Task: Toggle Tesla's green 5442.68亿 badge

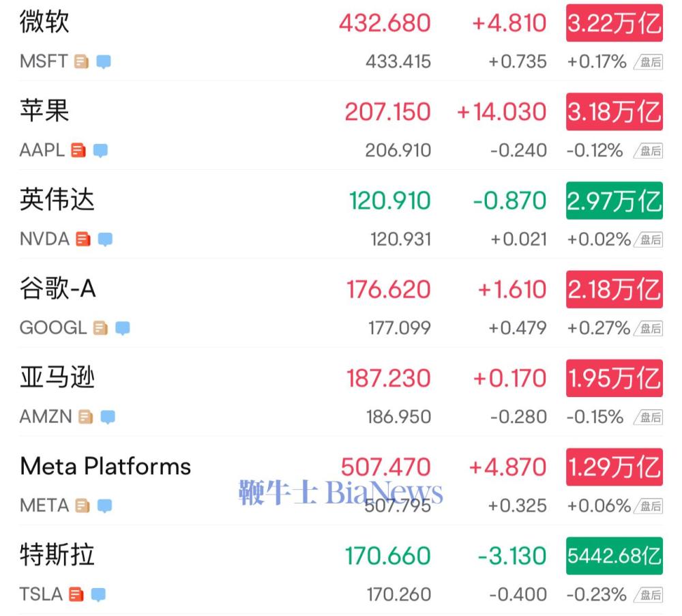Action: (x=614, y=555)
